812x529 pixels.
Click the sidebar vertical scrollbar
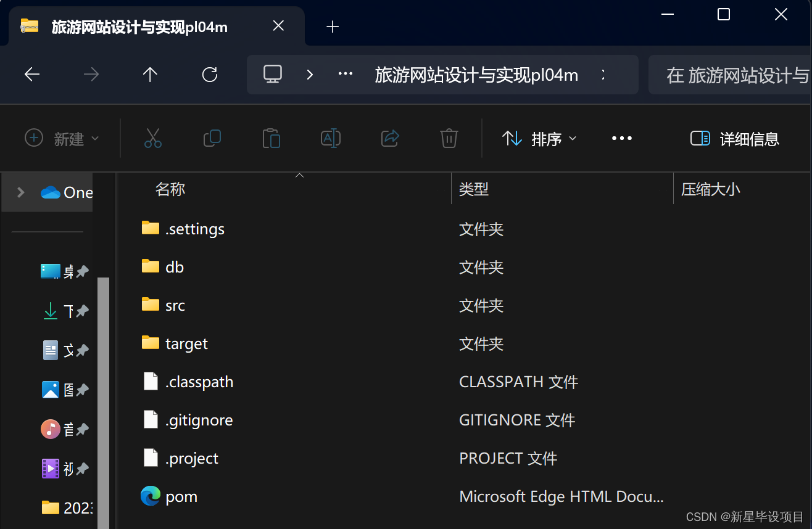click(x=103, y=403)
